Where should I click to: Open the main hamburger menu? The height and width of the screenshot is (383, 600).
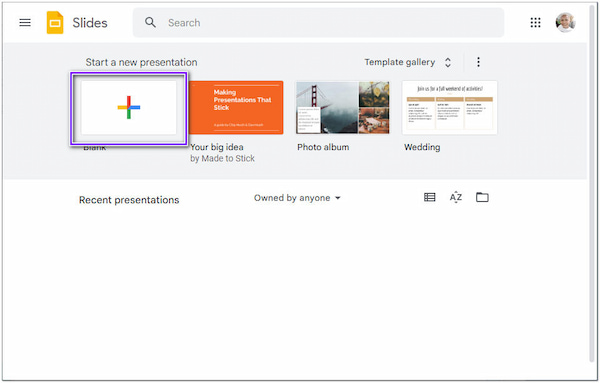tap(25, 23)
